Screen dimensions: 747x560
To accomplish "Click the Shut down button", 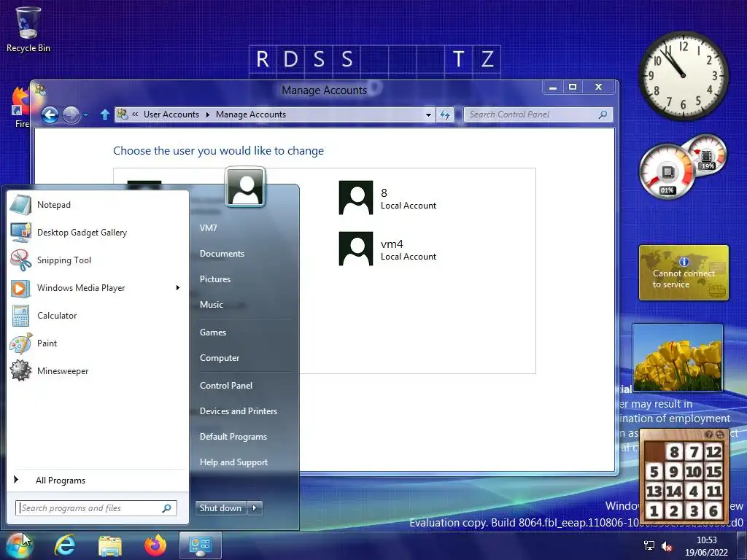I will click(220, 508).
